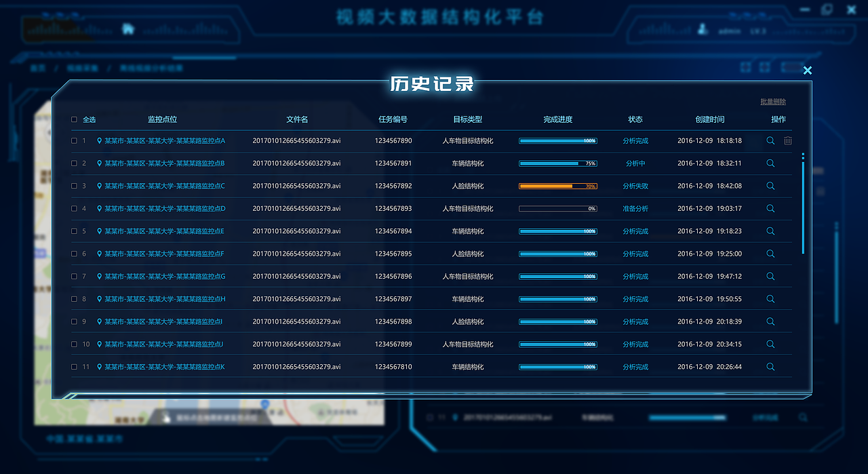Inspect task 1234567896 using magnifier icon
The width and height of the screenshot is (868, 474).
point(770,276)
